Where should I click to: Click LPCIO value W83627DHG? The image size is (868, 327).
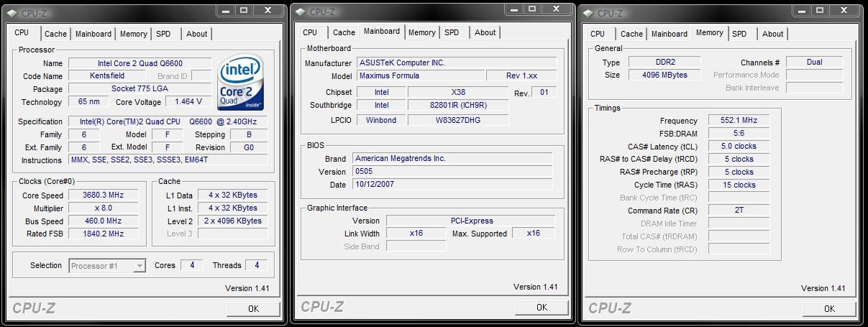coord(458,120)
